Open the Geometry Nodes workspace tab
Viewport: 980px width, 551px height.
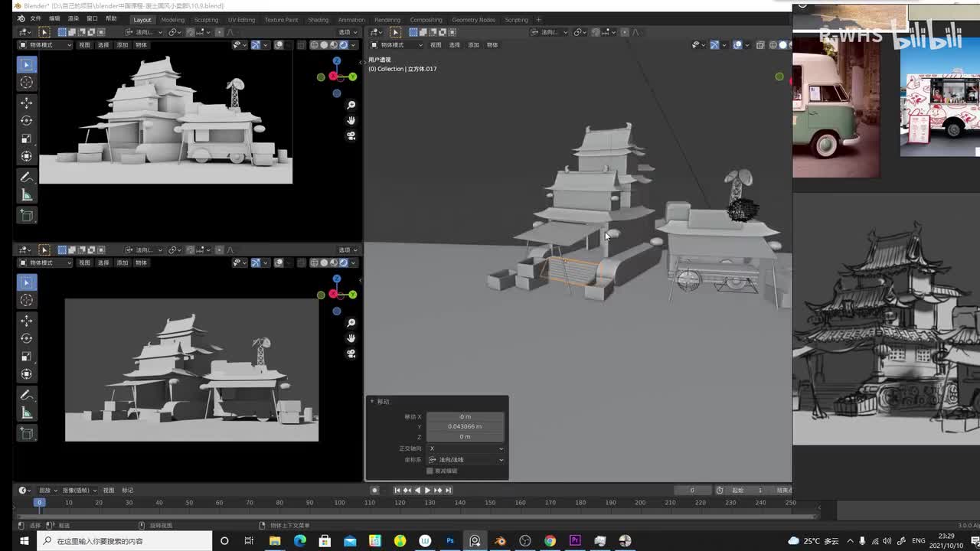tap(473, 20)
